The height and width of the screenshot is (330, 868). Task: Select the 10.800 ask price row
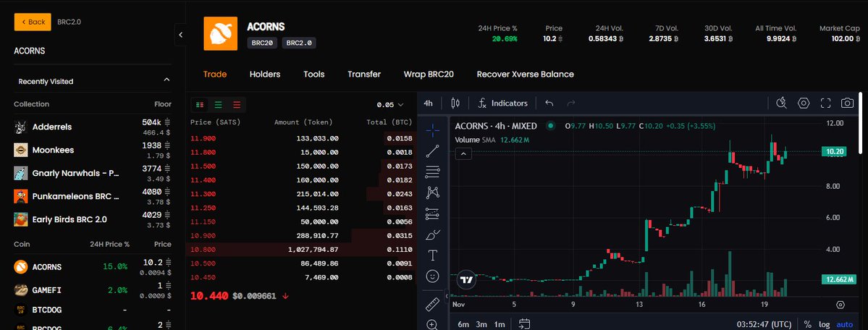pos(302,250)
